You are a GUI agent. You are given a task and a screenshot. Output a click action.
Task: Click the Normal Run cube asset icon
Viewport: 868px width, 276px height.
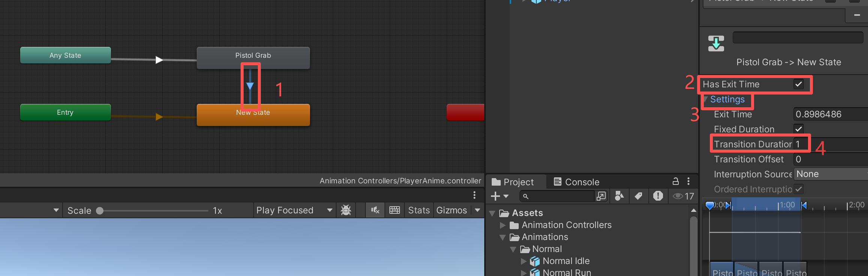click(x=535, y=273)
